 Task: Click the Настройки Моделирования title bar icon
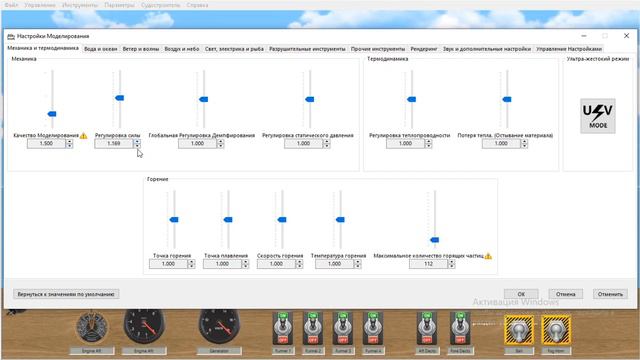coord(11,36)
